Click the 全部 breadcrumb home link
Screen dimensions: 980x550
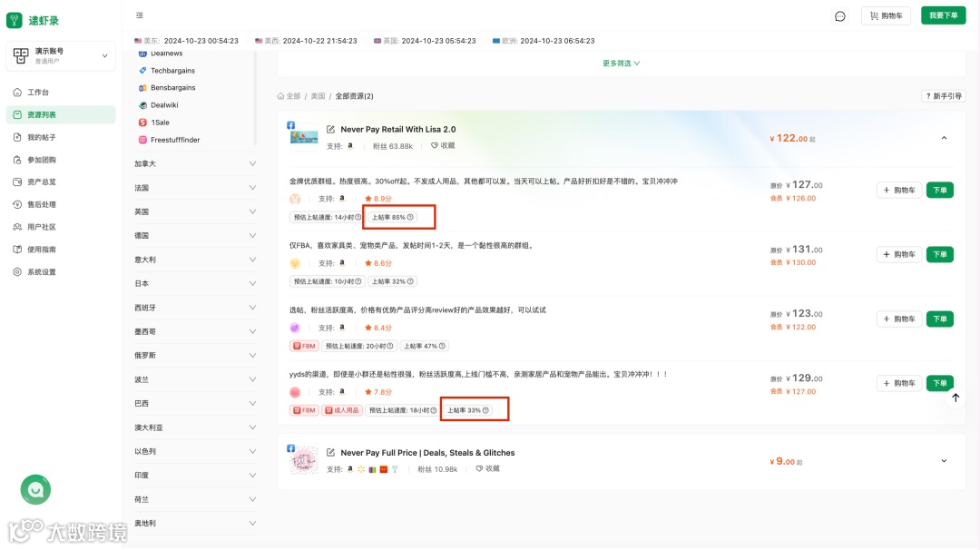click(x=289, y=96)
